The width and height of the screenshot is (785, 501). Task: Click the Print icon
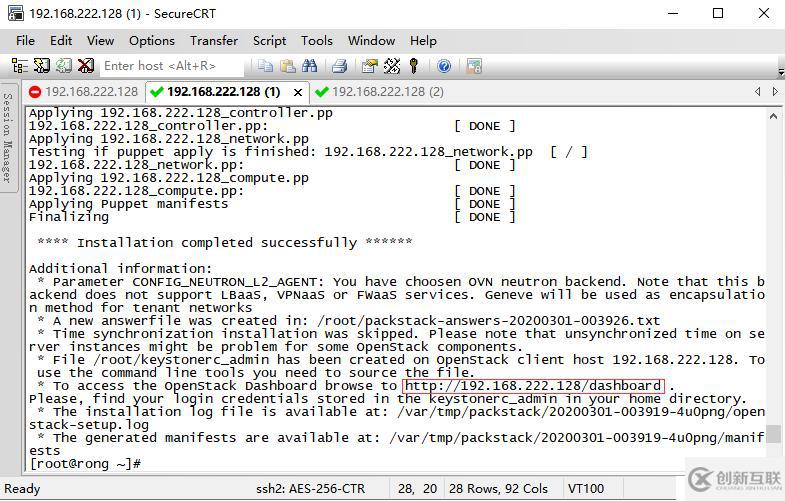pos(339,66)
